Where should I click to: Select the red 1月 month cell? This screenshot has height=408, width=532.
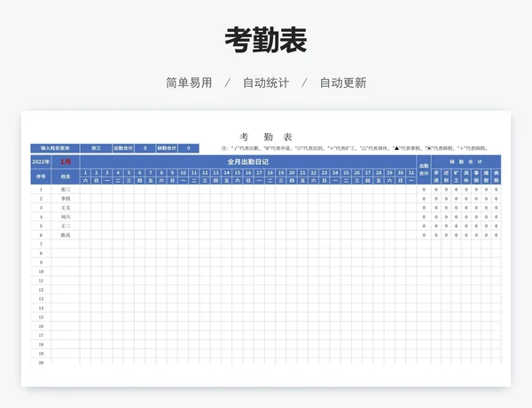66,162
